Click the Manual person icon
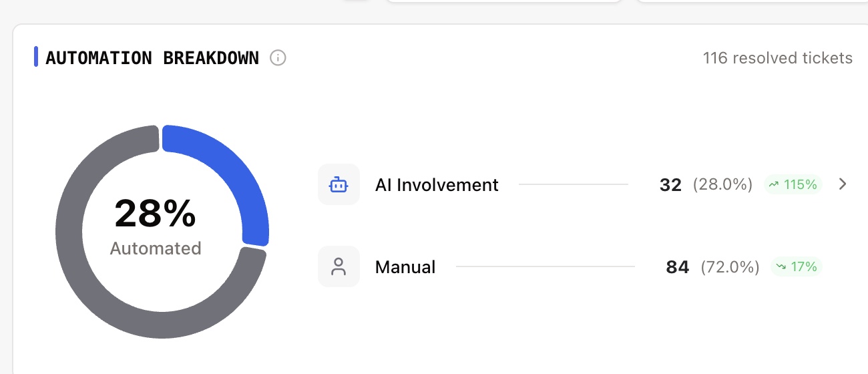 click(339, 267)
